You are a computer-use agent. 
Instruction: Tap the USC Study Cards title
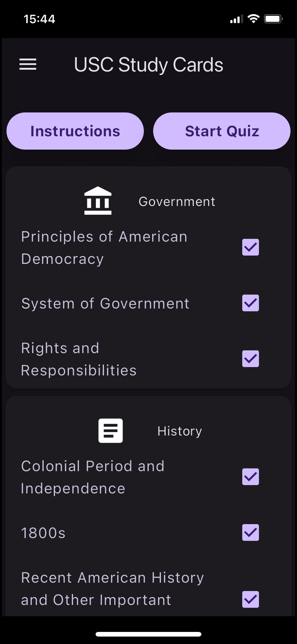coord(148,65)
